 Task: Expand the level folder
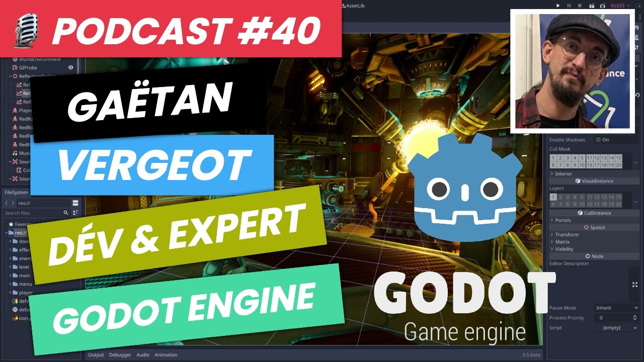click(10, 267)
